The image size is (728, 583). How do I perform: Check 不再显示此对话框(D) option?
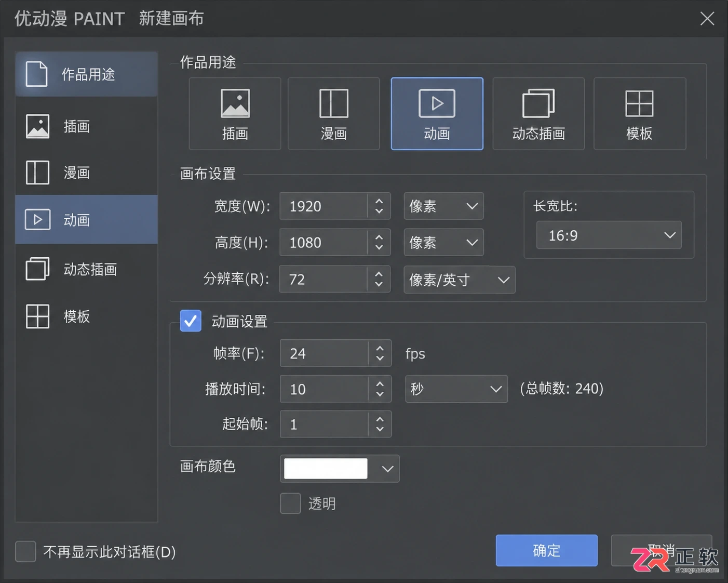(x=25, y=551)
